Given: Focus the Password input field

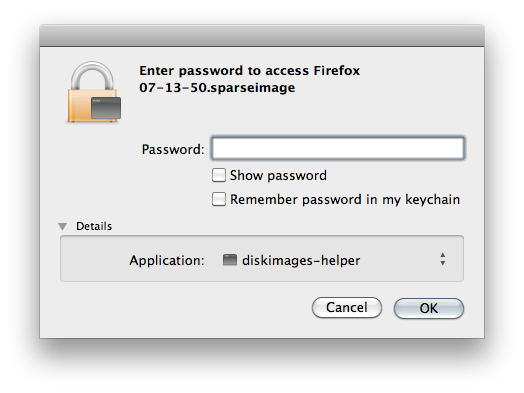Looking at the screenshot, I should pos(338,148).
